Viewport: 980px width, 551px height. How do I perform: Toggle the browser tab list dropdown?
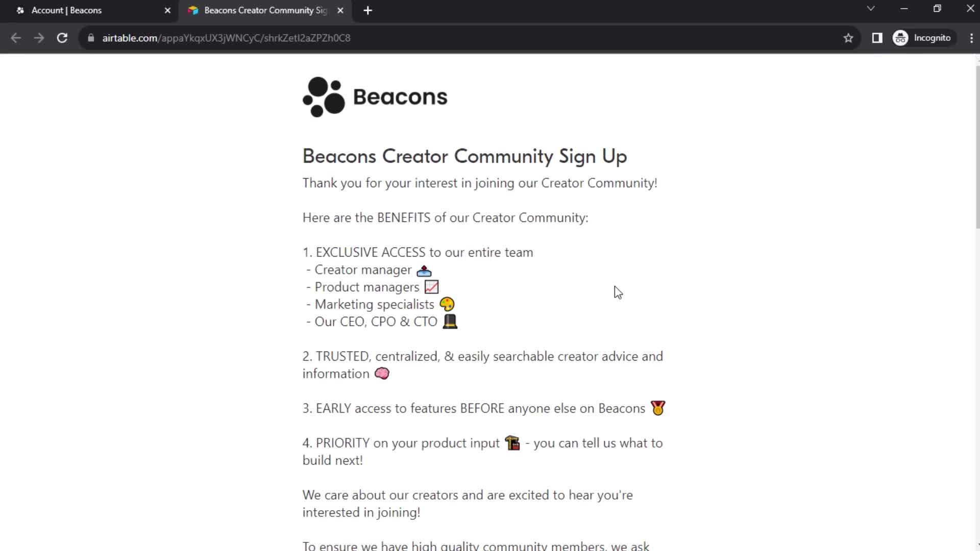pyautogui.click(x=870, y=9)
